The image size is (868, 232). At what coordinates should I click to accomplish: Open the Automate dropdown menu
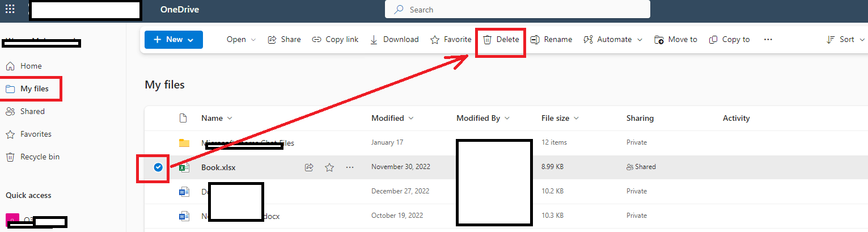[x=613, y=39]
